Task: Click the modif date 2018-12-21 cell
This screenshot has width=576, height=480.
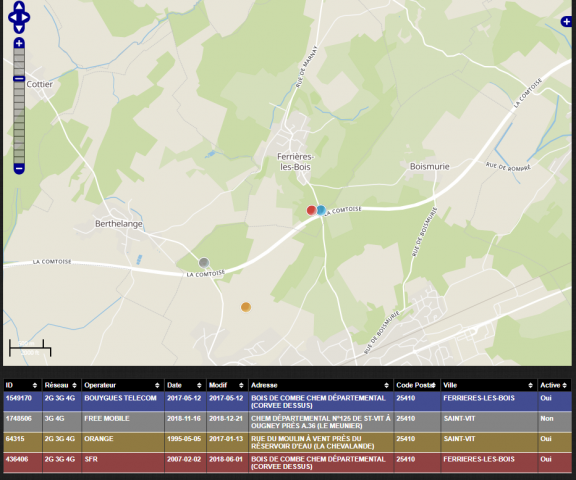Action: (x=227, y=422)
